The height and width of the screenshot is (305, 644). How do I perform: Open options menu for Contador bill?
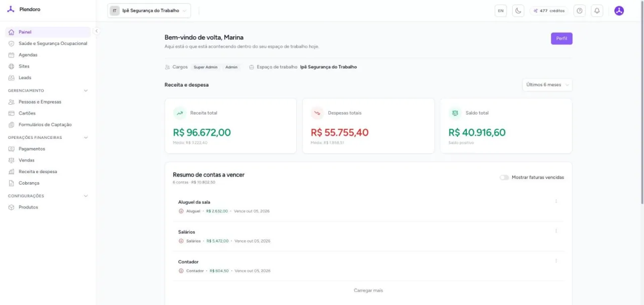point(556,261)
